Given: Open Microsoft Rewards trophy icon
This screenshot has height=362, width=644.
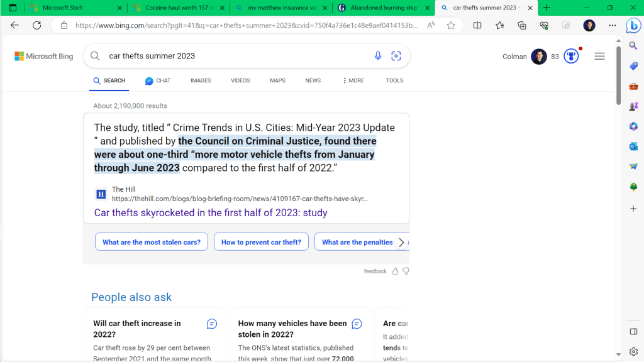Looking at the screenshot, I should (x=570, y=56).
